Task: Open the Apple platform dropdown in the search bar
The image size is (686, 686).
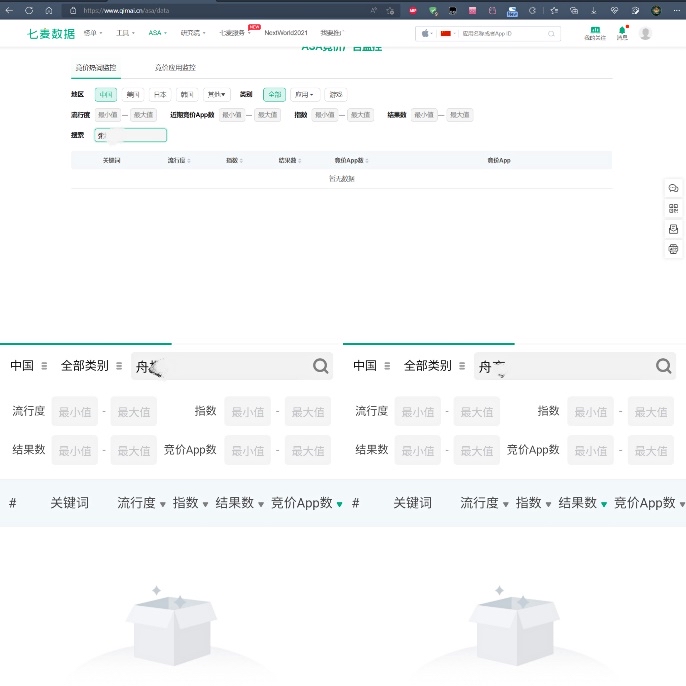Action: coord(427,34)
